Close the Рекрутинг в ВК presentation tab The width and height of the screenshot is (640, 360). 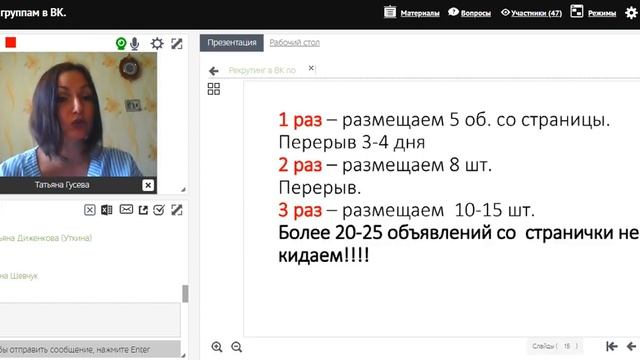[x=311, y=68]
